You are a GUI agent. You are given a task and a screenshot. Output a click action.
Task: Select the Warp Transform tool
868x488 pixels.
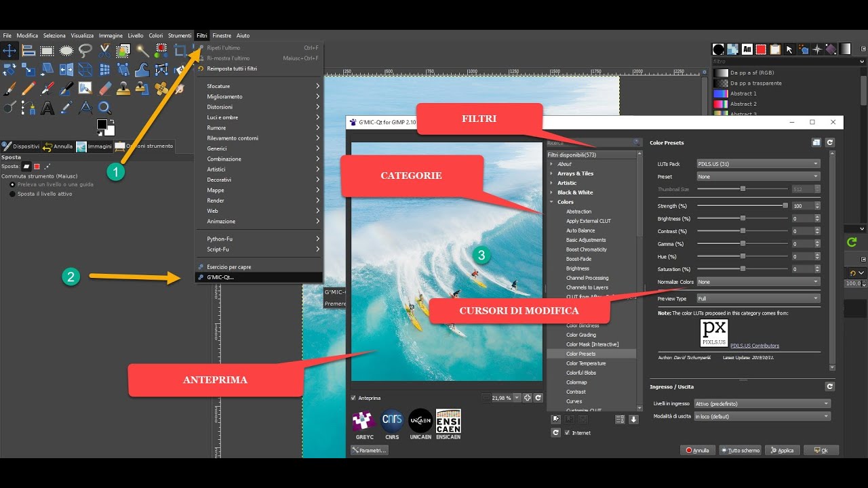point(142,69)
